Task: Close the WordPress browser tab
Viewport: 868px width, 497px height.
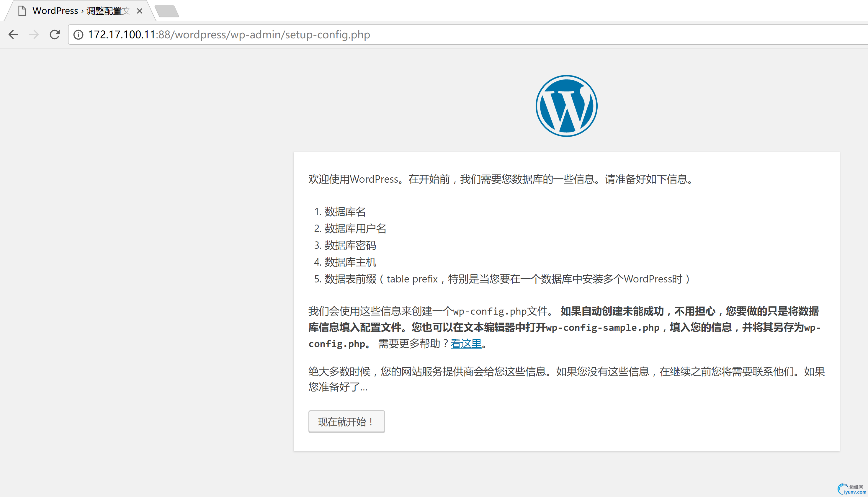Action: pos(139,11)
